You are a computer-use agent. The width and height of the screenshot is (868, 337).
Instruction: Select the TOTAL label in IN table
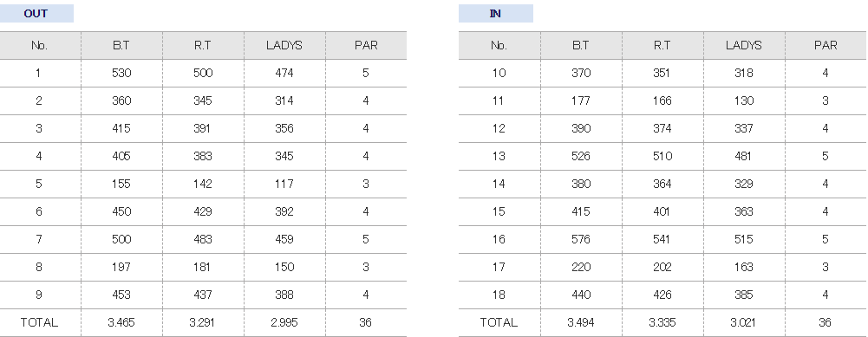(499, 322)
